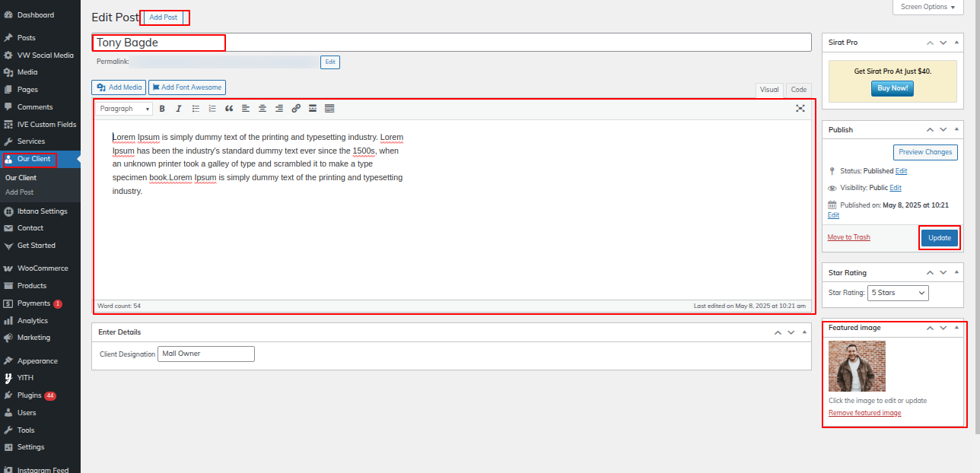Switch to the Code editor tab
980x473 pixels.
798,90
